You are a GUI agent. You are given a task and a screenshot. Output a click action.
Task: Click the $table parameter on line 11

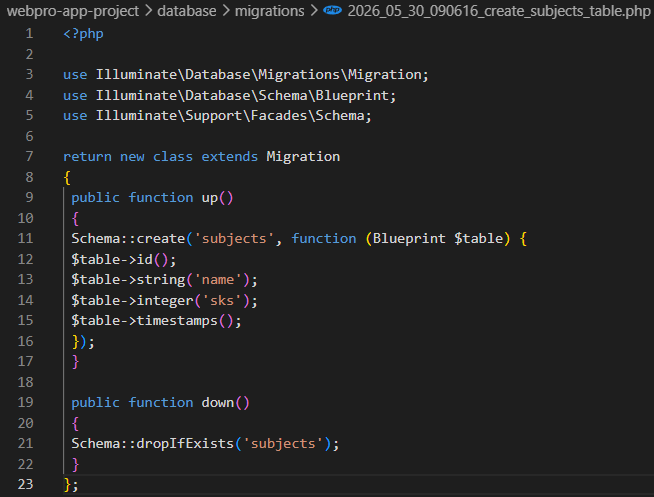[478, 238]
